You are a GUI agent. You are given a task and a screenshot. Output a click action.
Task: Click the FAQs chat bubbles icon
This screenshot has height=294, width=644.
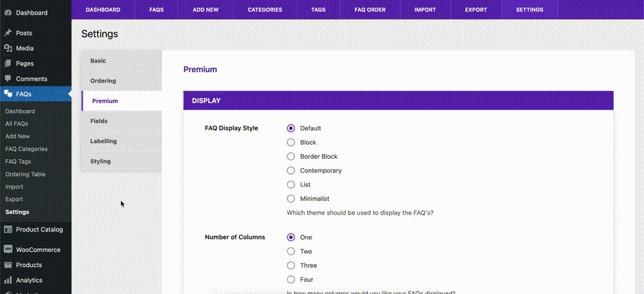pos(8,93)
